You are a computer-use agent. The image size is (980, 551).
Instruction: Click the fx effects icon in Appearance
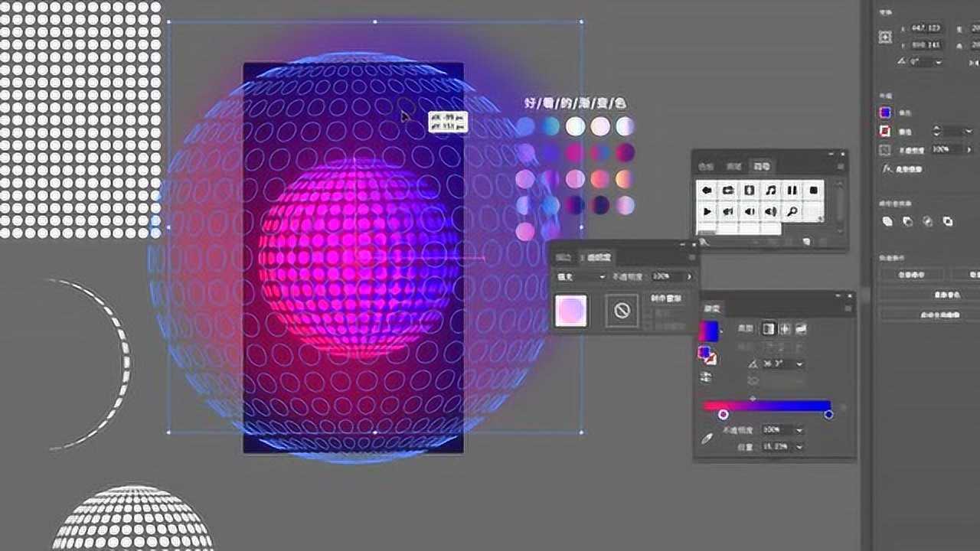pos(888,169)
